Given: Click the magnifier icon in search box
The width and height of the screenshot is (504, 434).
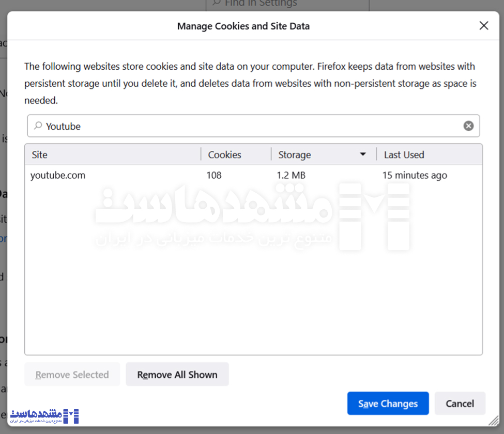Looking at the screenshot, I should point(38,126).
